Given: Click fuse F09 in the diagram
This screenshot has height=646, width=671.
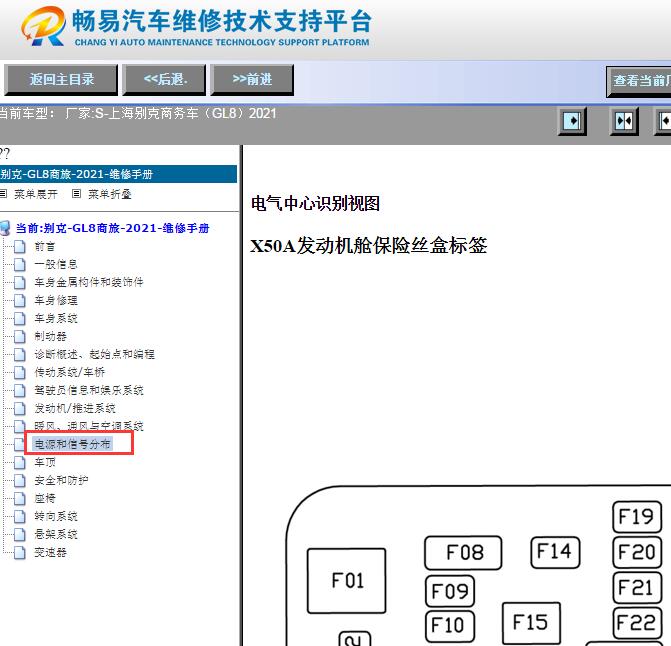Looking at the screenshot, I should [450, 592].
